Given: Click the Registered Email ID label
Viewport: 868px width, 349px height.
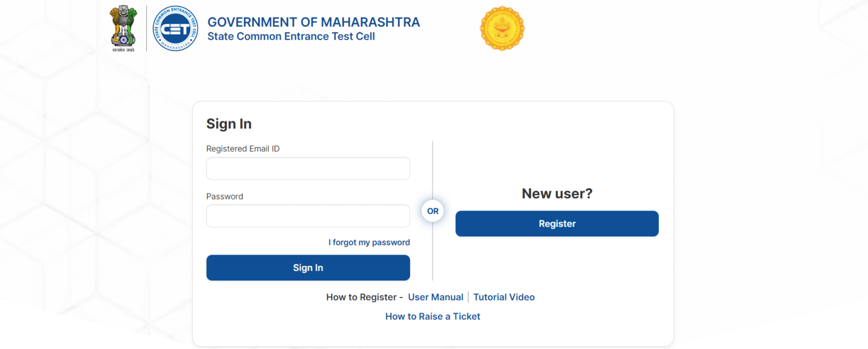Looking at the screenshot, I should click(242, 148).
